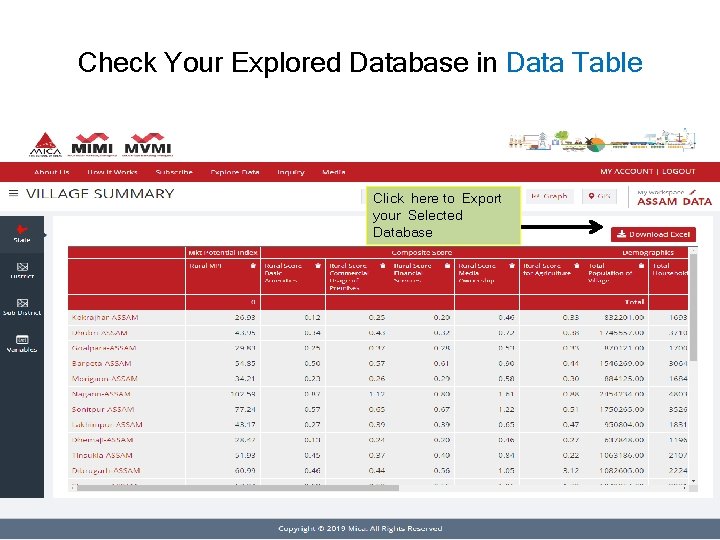720x540 pixels.
Task: Click the Total Population of Village header
Action: [x=610, y=273]
